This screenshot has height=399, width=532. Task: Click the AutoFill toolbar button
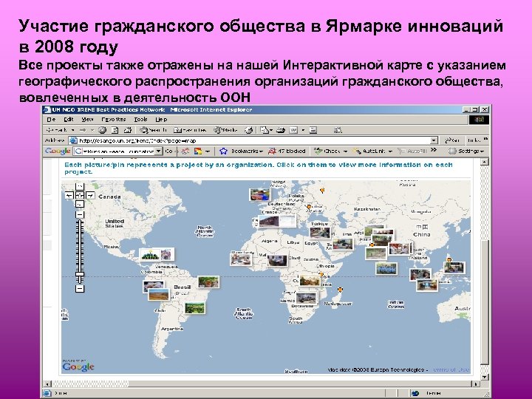coord(412,151)
